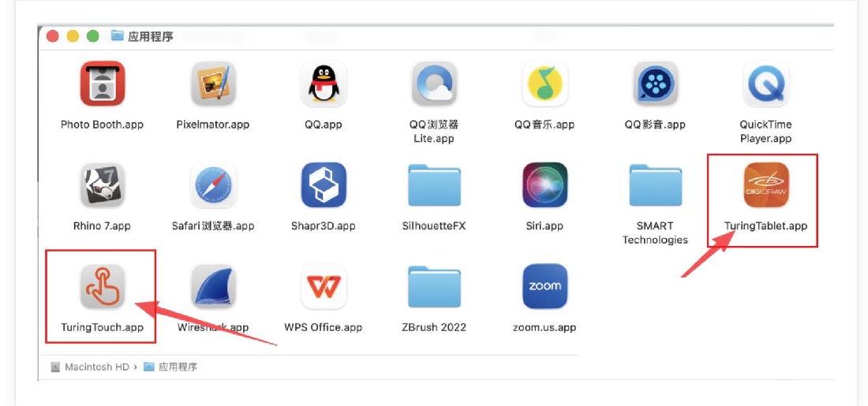This screenshot has width=868, height=406.
Task: Click 应用程序 text in the path bar
Action: (x=178, y=367)
